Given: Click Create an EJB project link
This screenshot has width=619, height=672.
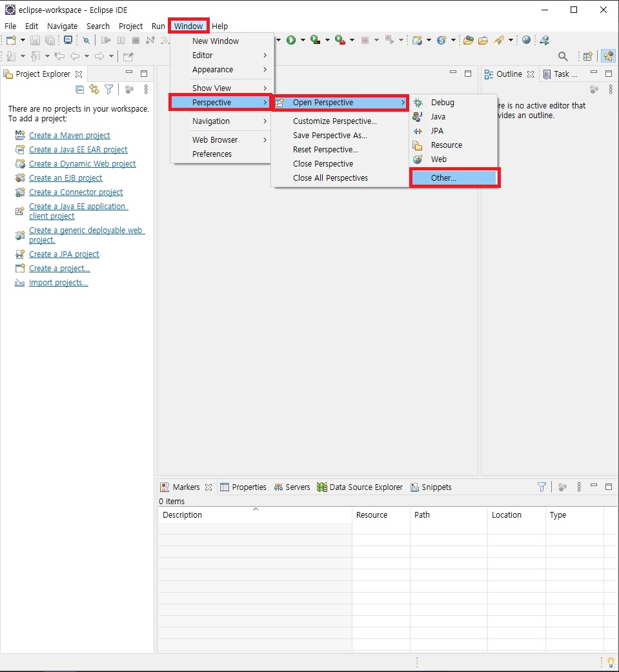Looking at the screenshot, I should coord(66,178).
